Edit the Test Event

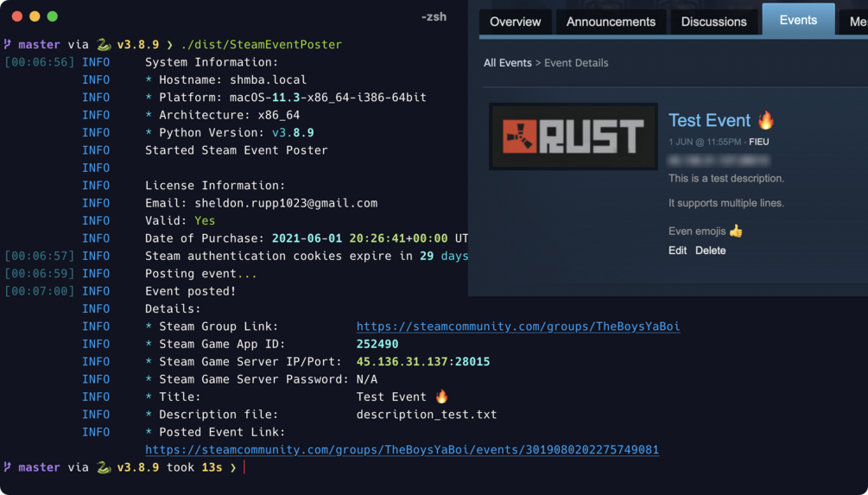(x=678, y=251)
